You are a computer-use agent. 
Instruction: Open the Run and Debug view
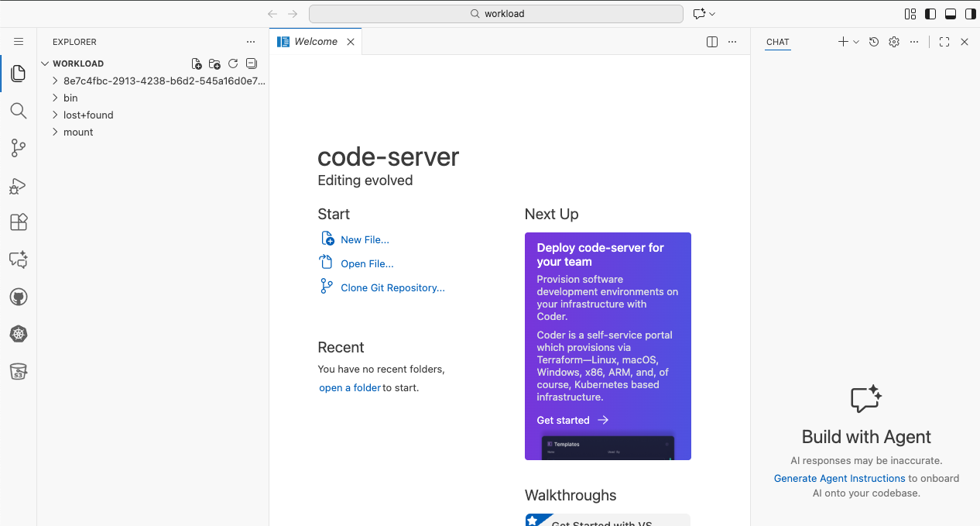(x=19, y=186)
